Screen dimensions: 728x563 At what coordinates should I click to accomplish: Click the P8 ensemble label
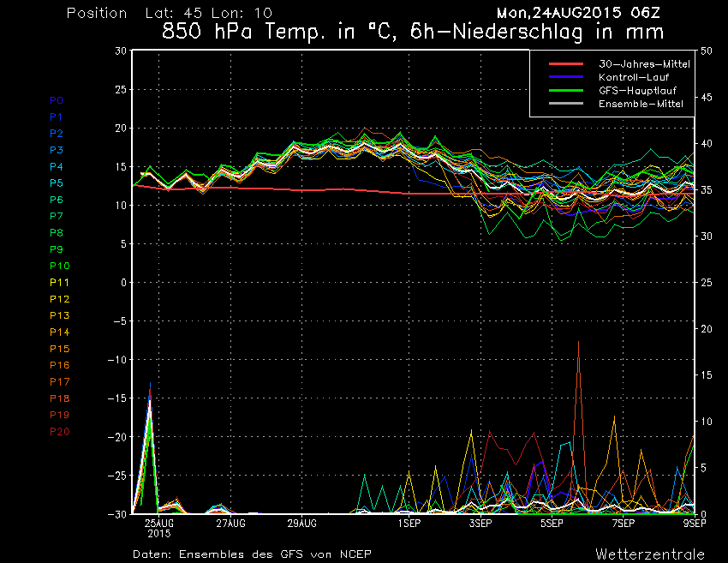point(57,233)
